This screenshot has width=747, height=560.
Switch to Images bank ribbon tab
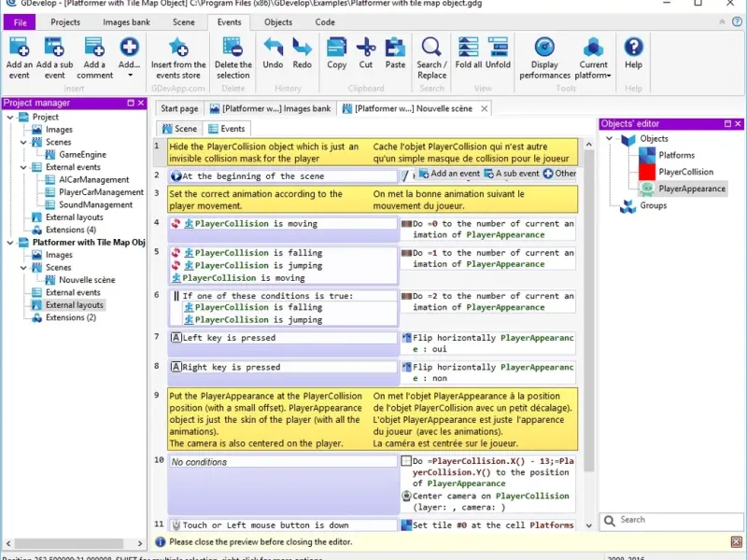pyautogui.click(x=126, y=22)
